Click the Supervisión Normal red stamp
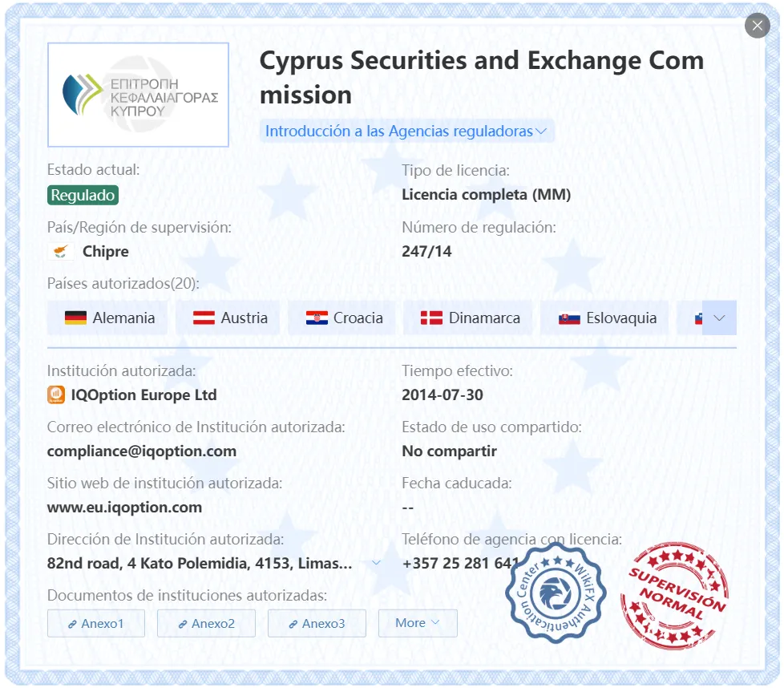Screen dimensions: 784x688 tap(674, 596)
